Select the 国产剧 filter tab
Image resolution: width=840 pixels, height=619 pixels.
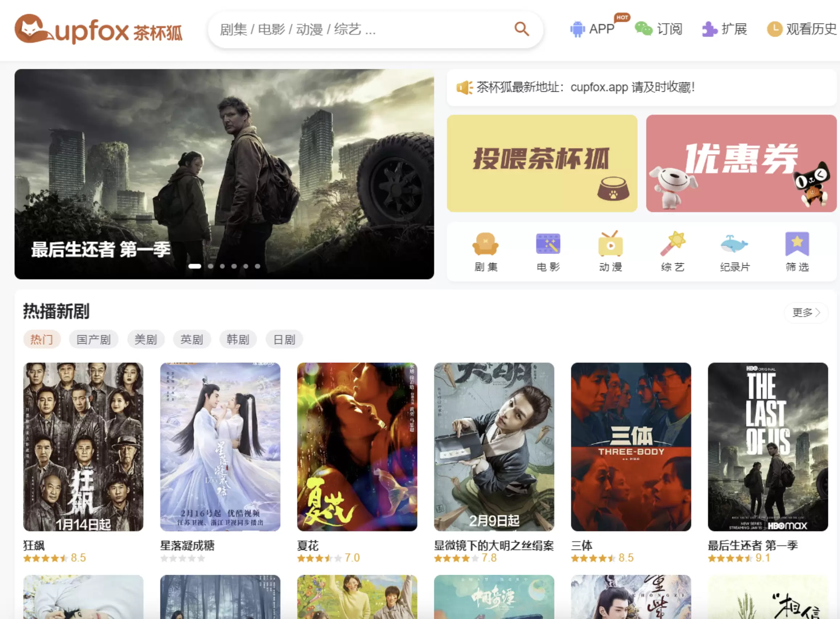94,340
